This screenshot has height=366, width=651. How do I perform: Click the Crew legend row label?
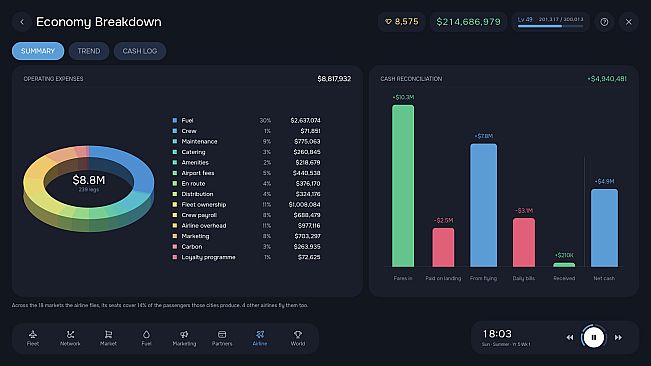tap(189, 131)
